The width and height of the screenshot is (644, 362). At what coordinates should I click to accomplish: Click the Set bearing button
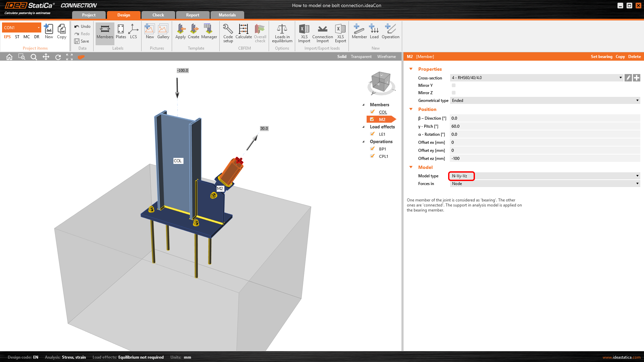[x=601, y=57]
